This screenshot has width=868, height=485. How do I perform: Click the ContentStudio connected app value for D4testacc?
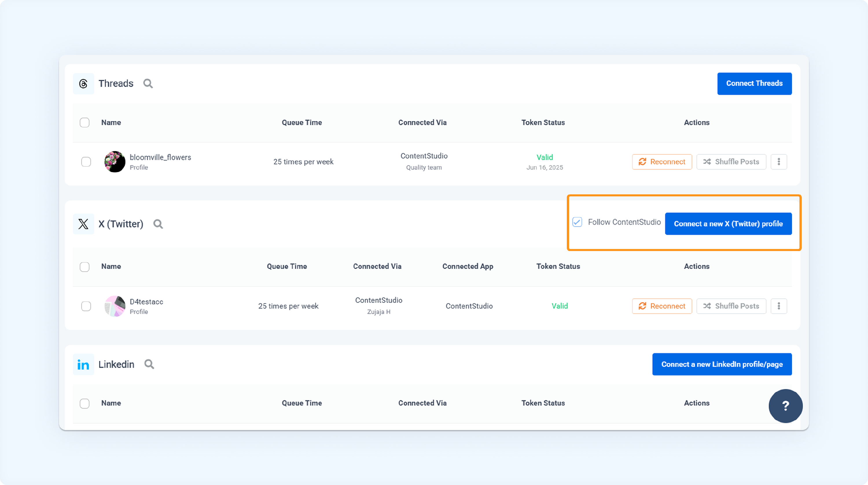tap(469, 306)
